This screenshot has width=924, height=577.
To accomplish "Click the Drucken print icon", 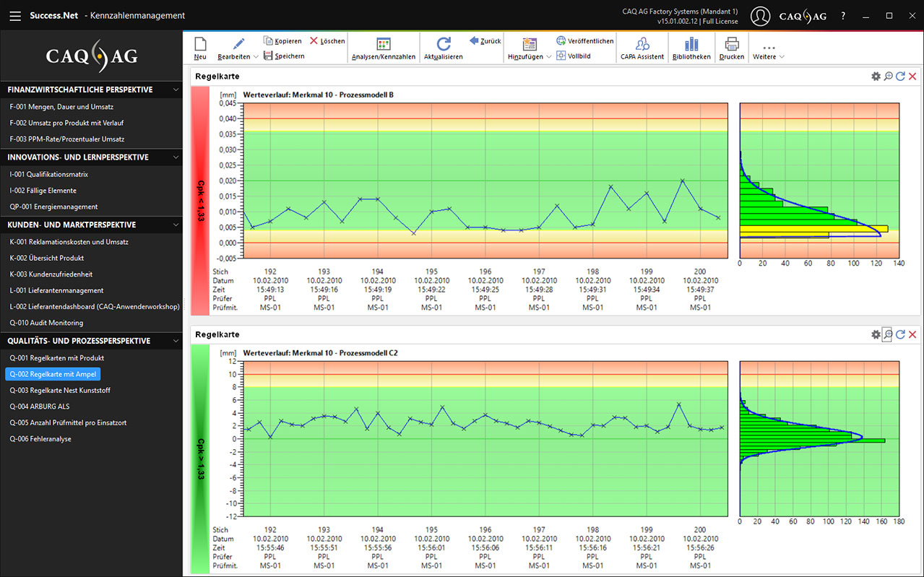I will [x=732, y=45].
